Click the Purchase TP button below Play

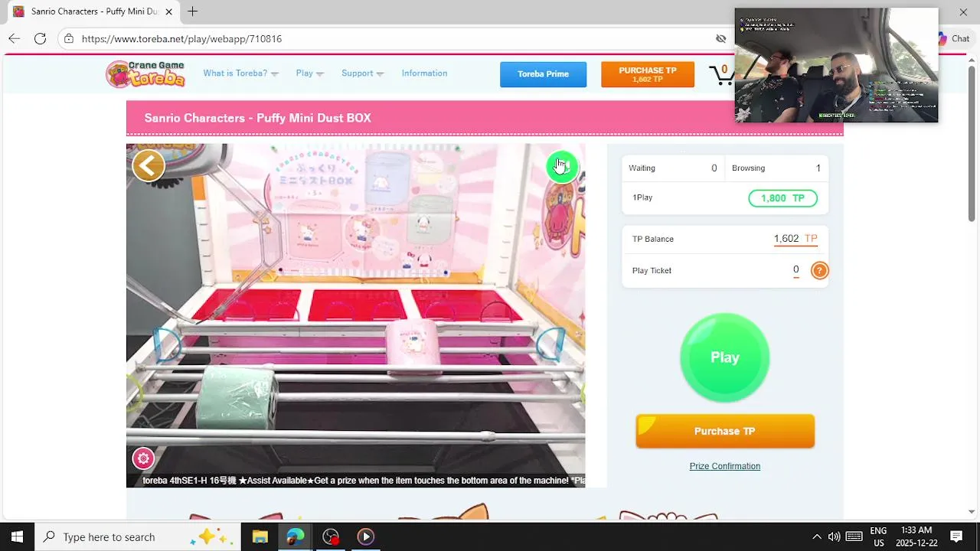tap(724, 431)
